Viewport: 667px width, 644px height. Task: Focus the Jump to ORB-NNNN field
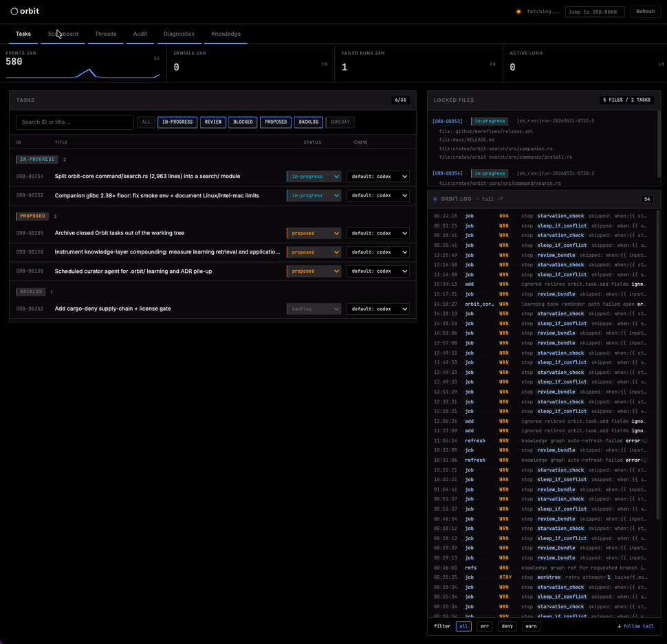595,12
